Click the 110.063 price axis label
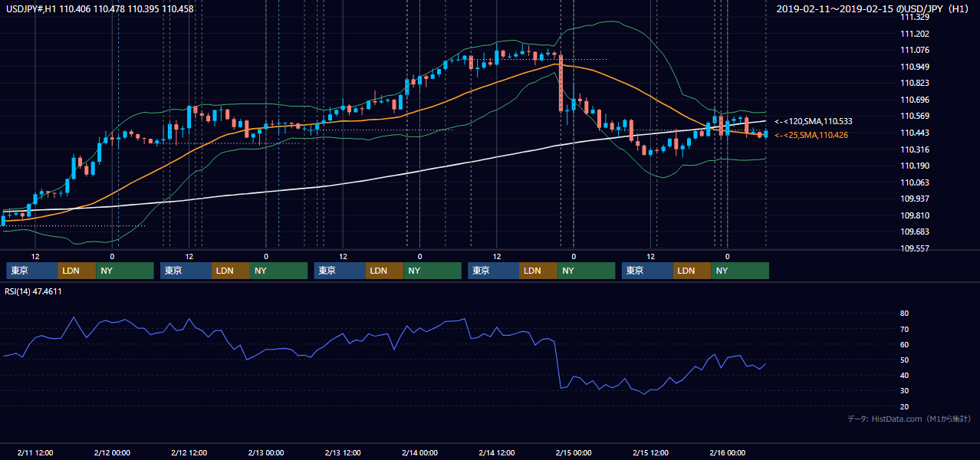 (x=914, y=182)
